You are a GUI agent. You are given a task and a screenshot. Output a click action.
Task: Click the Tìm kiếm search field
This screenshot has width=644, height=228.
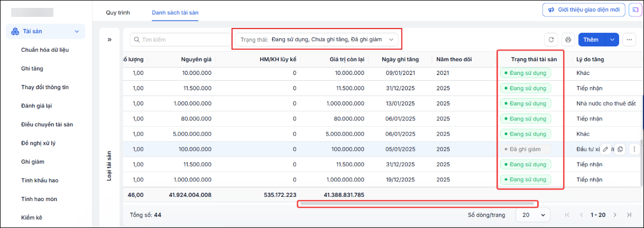pyautogui.click(x=181, y=40)
